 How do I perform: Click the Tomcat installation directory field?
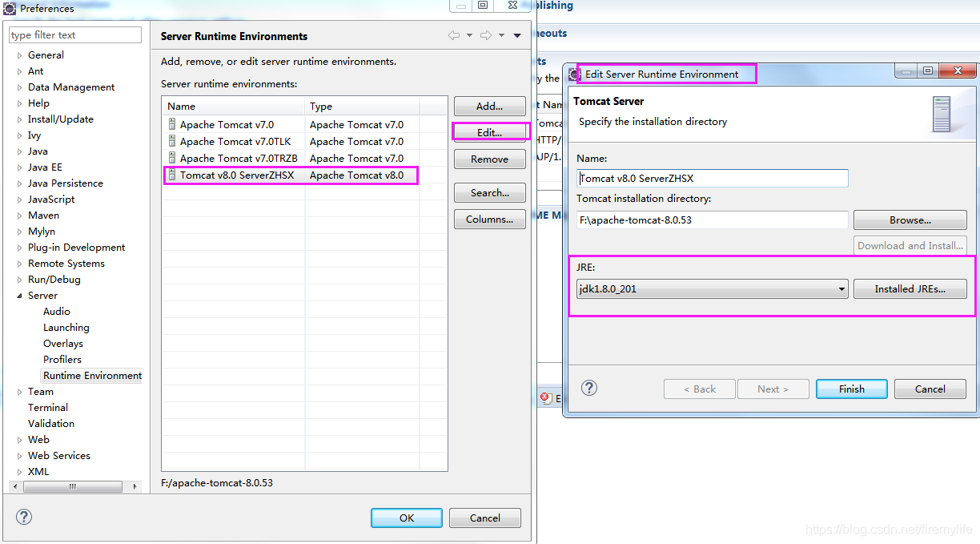(x=712, y=220)
